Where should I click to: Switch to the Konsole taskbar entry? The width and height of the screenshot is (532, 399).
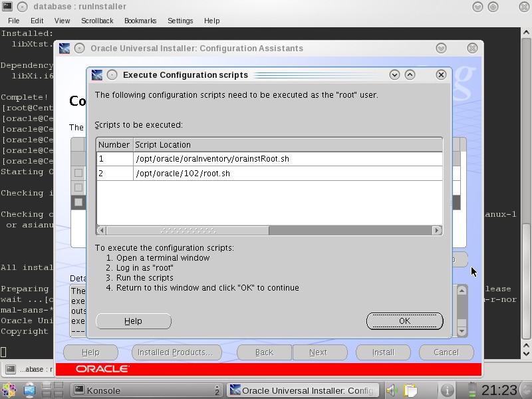(x=147, y=390)
